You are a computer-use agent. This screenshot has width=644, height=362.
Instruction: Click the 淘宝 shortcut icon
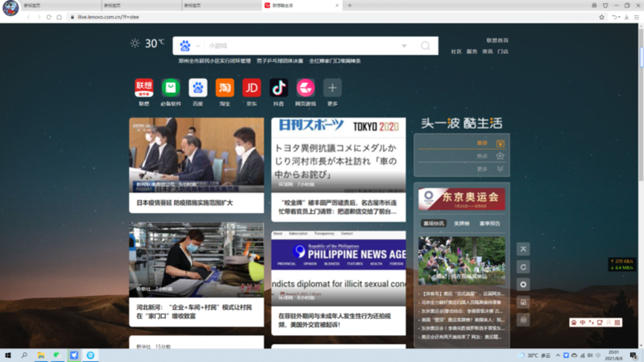click(225, 88)
